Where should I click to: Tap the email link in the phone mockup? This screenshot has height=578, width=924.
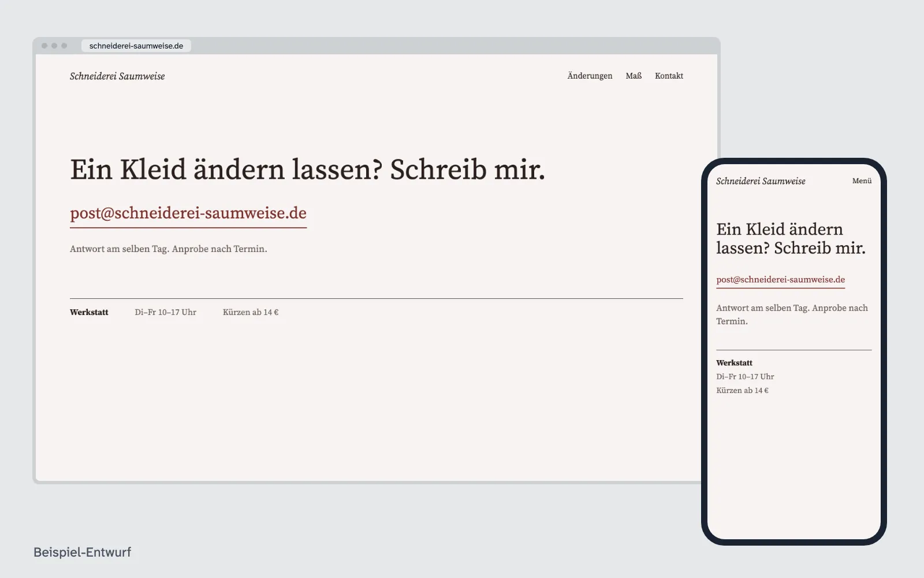click(780, 280)
